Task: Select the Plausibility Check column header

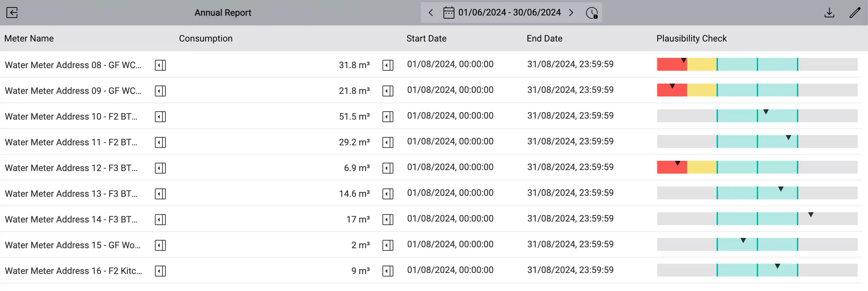Action: pos(692,39)
